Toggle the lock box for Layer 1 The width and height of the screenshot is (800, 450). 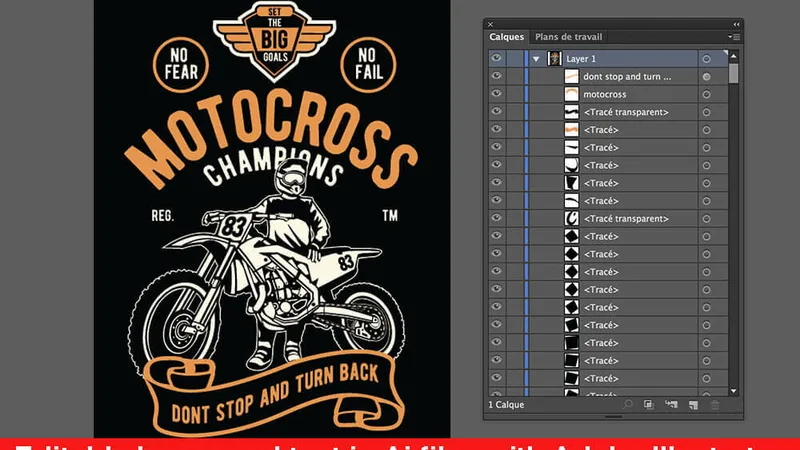tap(514, 59)
